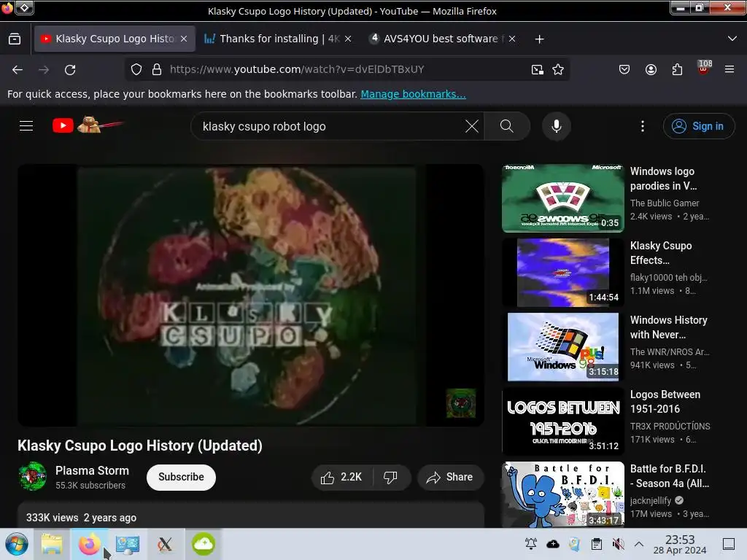Open Windows logo parodies video thumbnail
747x560 pixels.
[x=562, y=198]
